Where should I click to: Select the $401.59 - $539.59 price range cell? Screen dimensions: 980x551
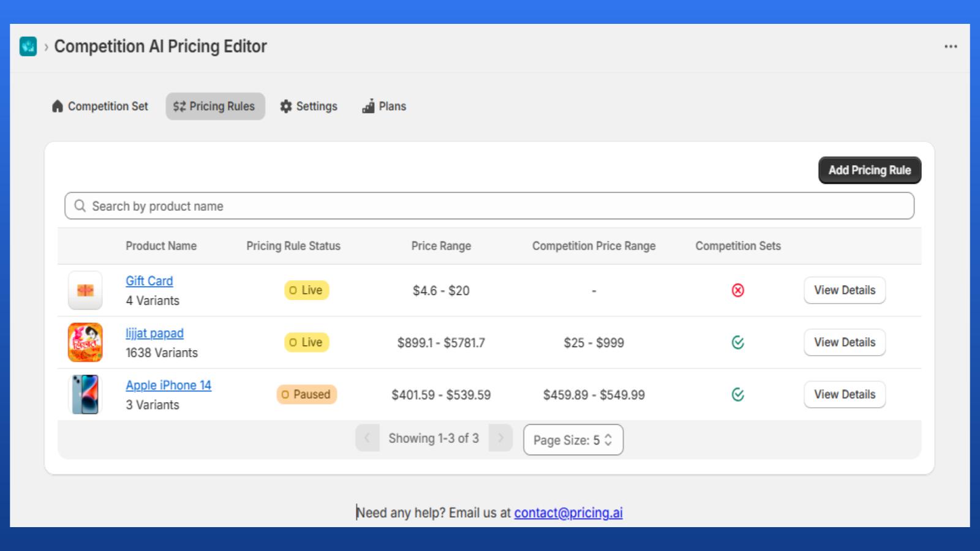click(441, 395)
